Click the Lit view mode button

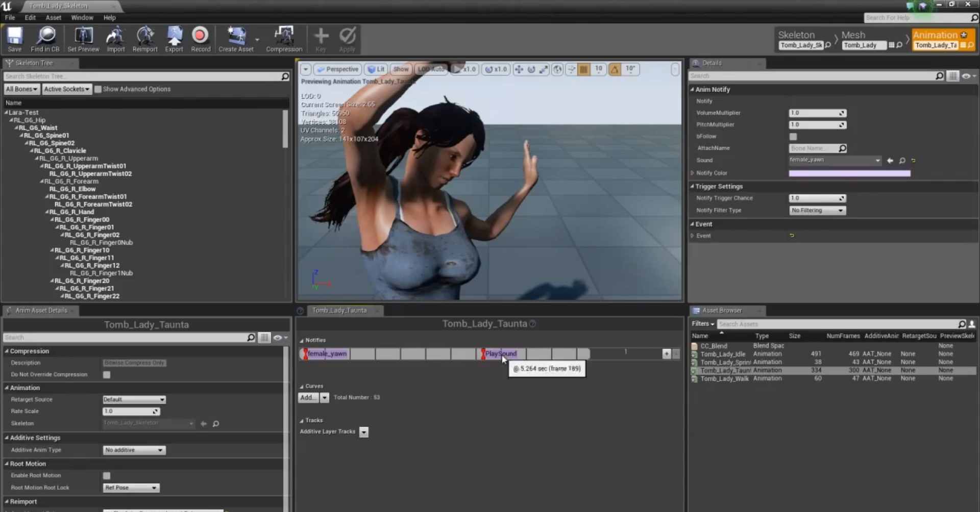(x=376, y=69)
